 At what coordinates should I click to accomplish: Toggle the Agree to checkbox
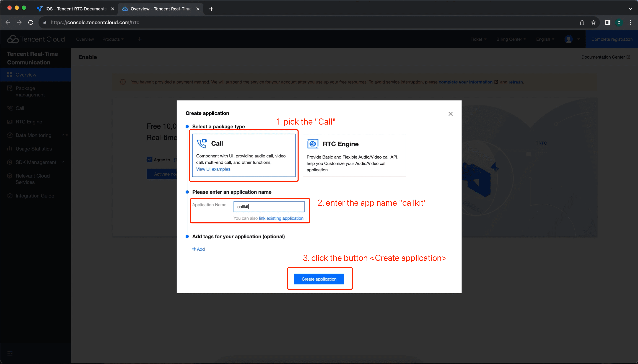pyautogui.click(x=149, y=160)
